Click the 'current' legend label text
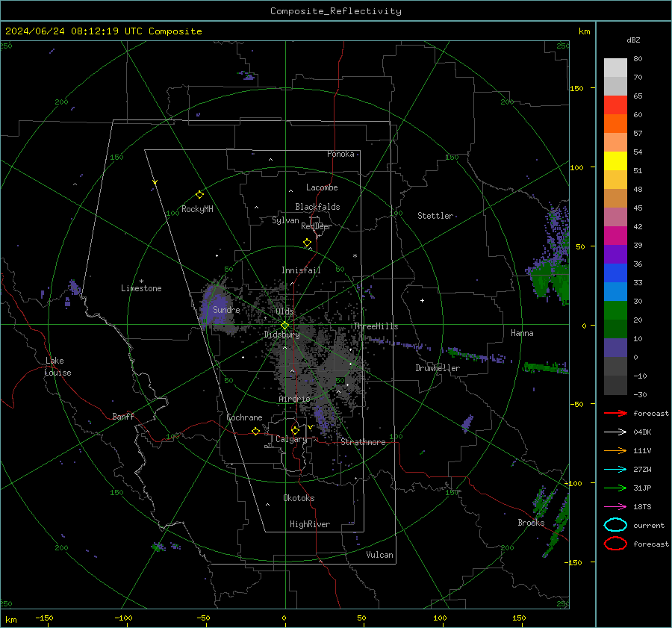The image size is (672, 628). point(649,526)
